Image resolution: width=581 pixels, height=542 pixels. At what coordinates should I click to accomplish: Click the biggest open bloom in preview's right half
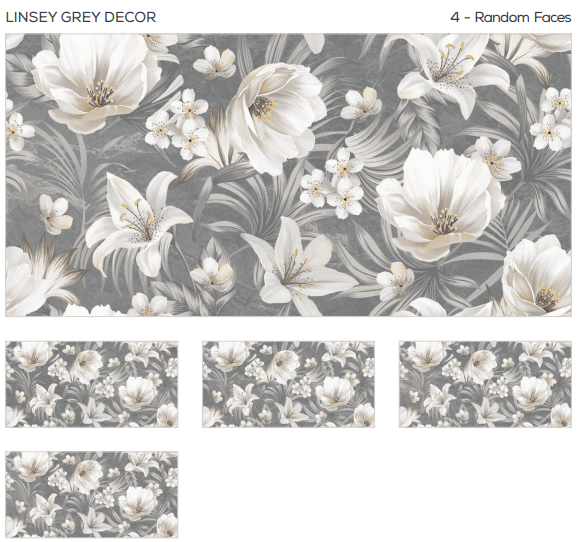point(440,205)
